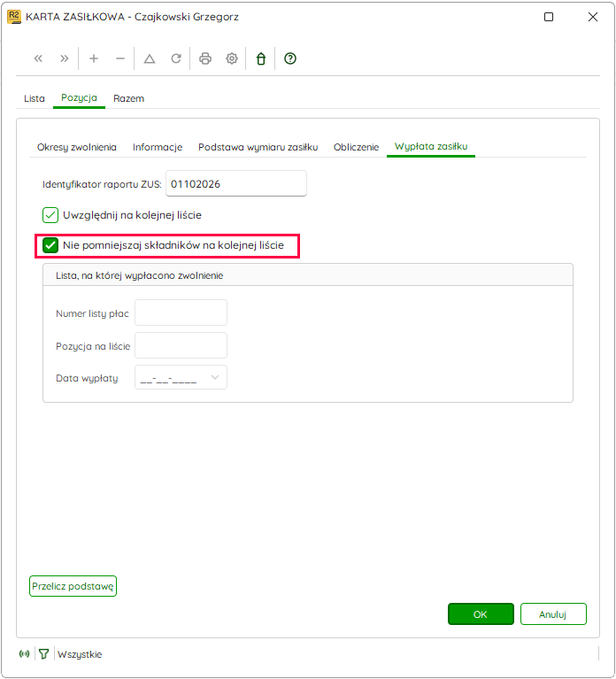The height and width of the screenshot is (679, 616).
Task: Select the 'Okresy zwolnienia' tab
Action: 77,147
